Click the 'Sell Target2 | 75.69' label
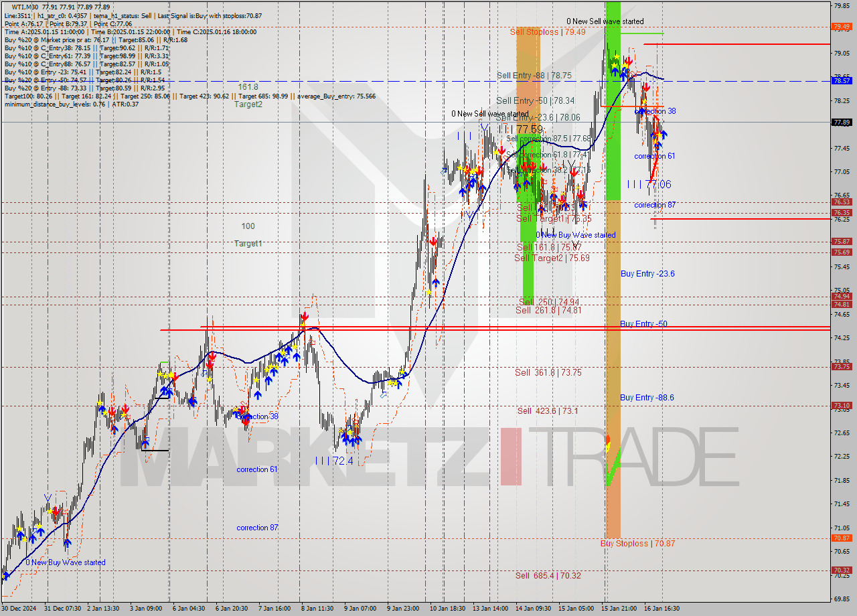 tap(552, 258)
